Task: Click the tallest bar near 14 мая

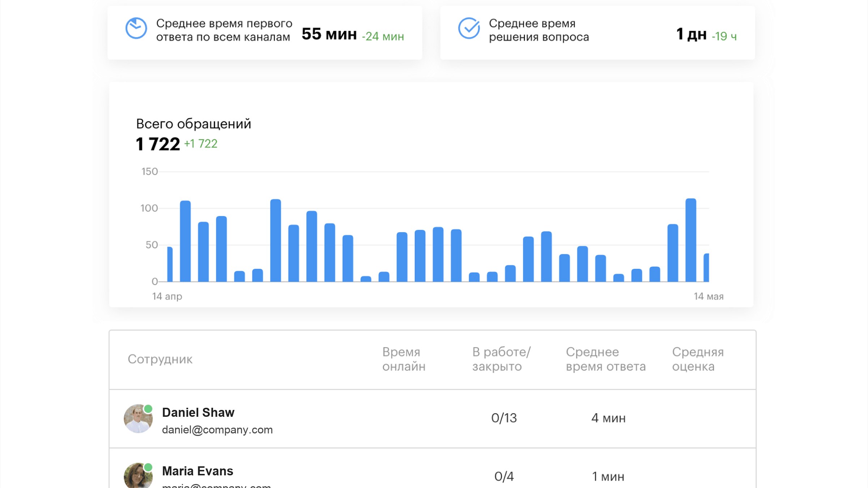Action: point(691,240)
